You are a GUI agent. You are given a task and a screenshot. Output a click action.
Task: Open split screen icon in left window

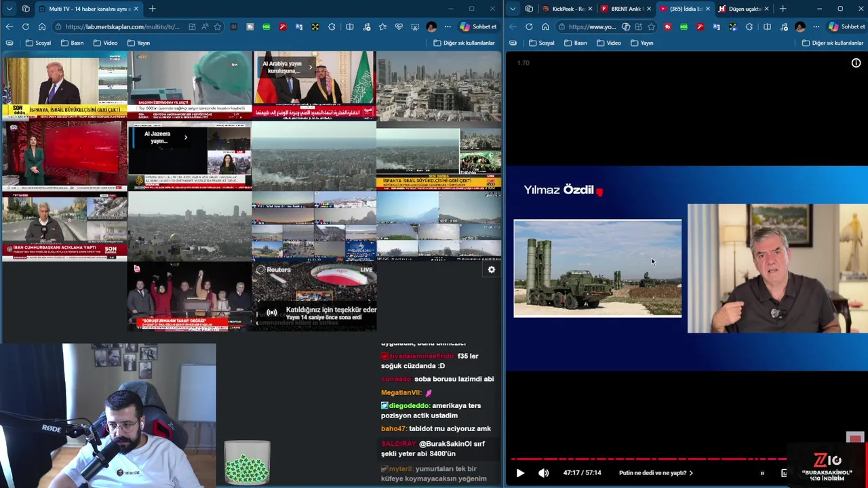pos(350,26)
